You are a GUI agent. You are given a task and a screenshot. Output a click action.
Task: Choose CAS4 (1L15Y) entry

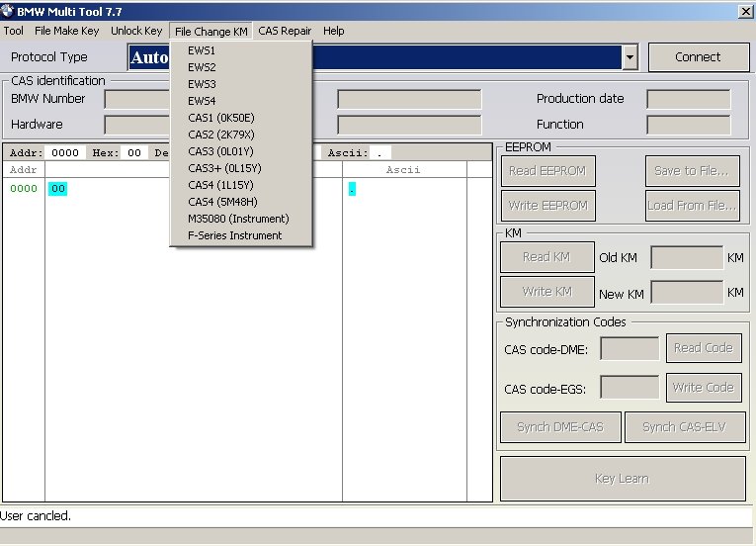click(x=241, y=185)
